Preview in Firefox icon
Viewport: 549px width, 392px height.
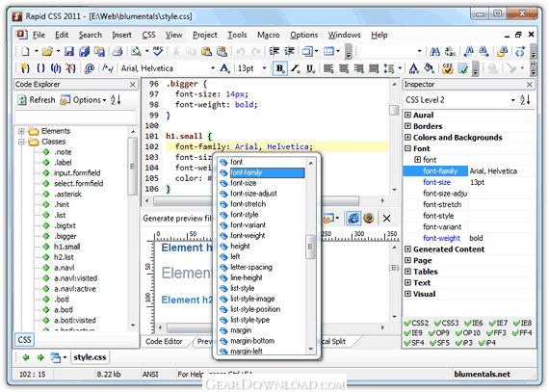[369, 219]
